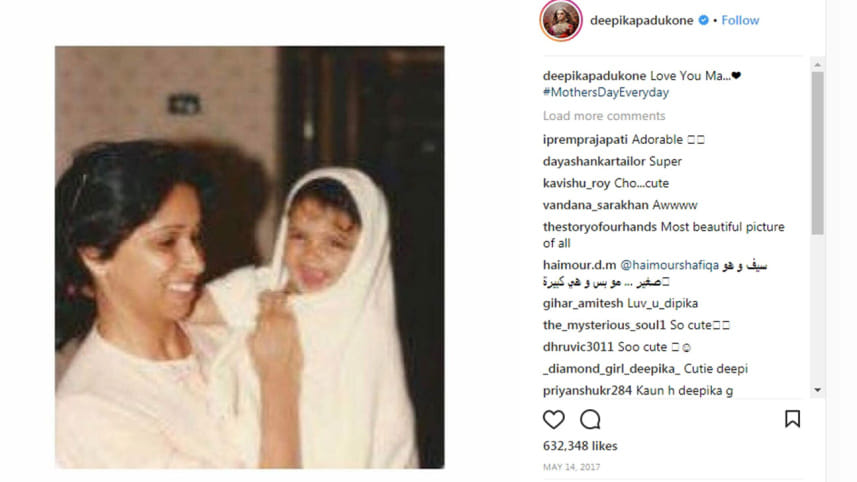Click the blue verified badge
Viewport: 857px width, 482px height.
tap(704, 20)
